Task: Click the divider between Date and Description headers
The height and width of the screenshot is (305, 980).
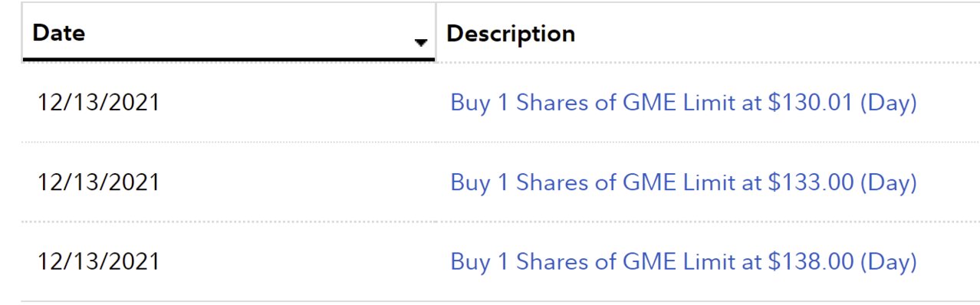Action: click(436, 32)
